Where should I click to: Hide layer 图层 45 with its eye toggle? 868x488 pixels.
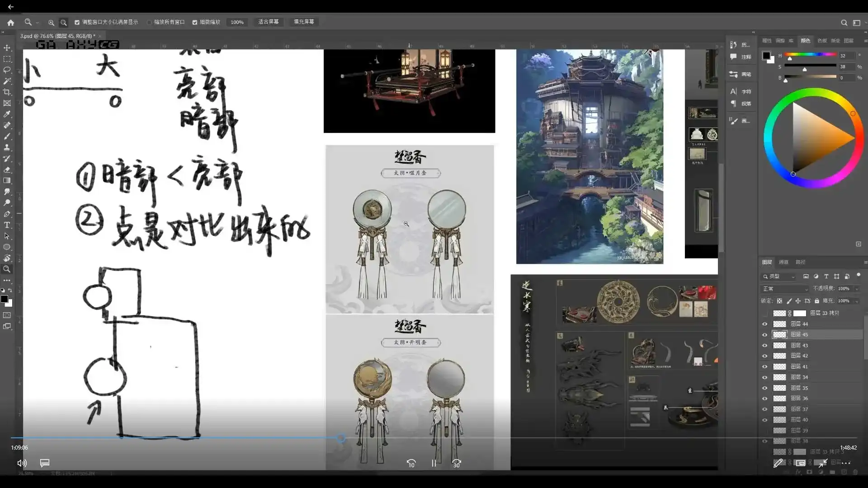pyautogui.click(x=765, y=334)
